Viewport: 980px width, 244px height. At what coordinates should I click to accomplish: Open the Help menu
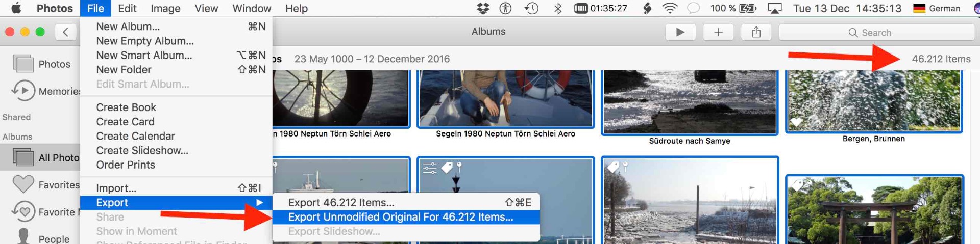(x=296, y=8)
